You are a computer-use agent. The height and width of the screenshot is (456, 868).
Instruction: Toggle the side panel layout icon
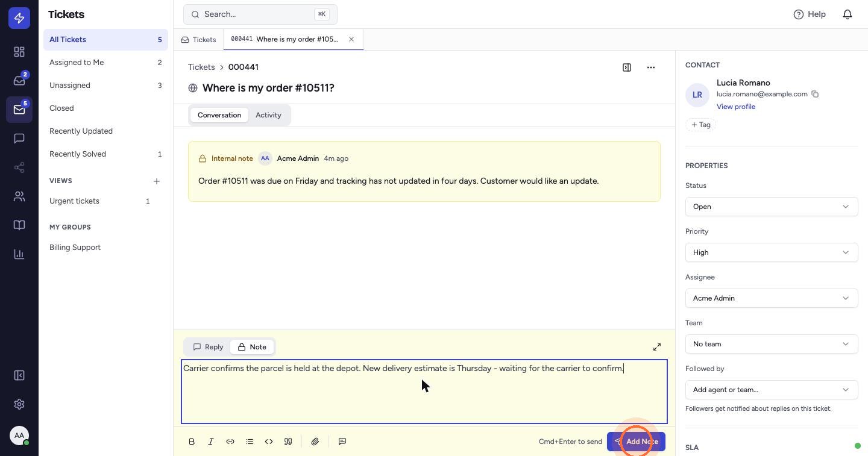pos(627,67)
